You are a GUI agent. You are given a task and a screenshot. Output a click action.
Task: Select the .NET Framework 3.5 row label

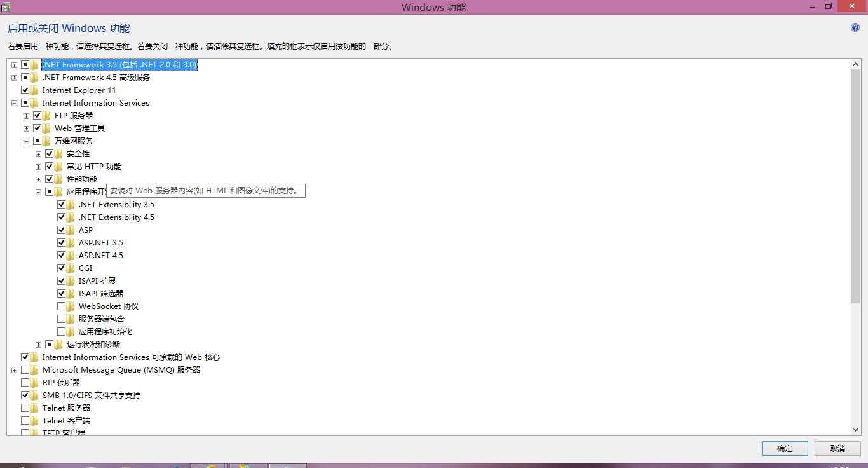click(119, 64)
